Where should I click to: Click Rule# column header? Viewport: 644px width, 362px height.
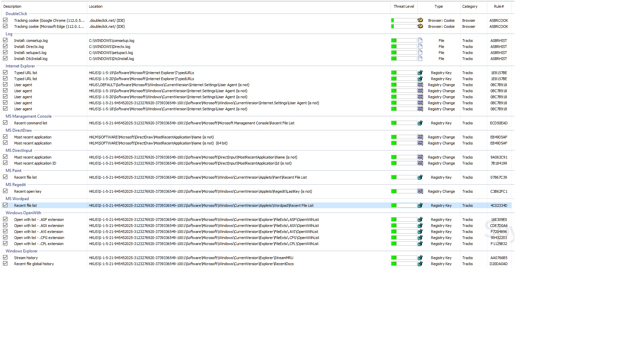point(498,6)
